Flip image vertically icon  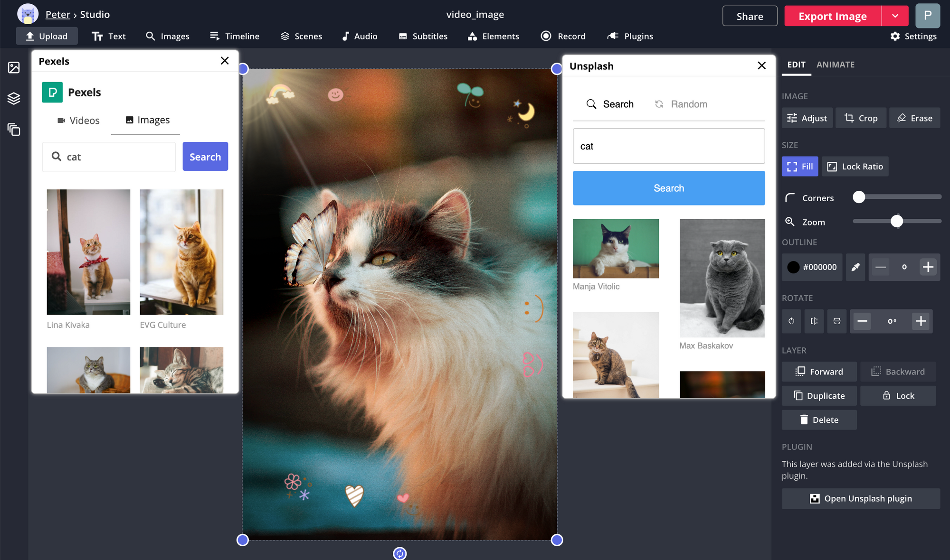[x=837, y=321]
